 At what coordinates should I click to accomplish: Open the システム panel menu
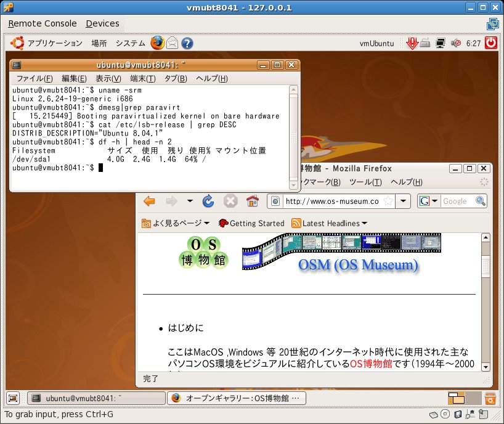click(x=130, y=43)
